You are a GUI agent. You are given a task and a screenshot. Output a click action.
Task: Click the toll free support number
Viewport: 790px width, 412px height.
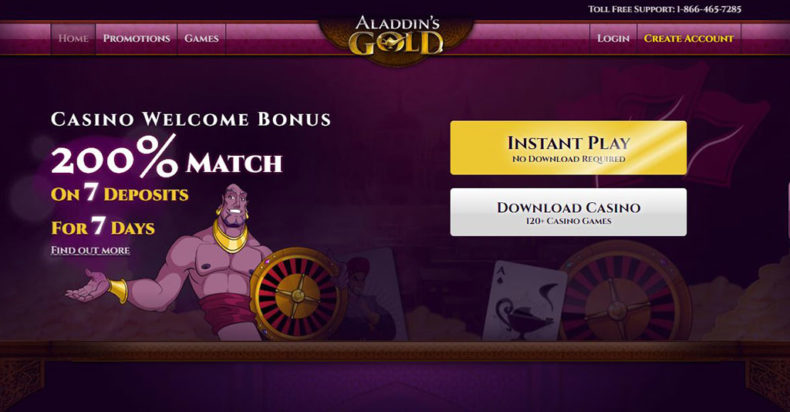point(708,9)
